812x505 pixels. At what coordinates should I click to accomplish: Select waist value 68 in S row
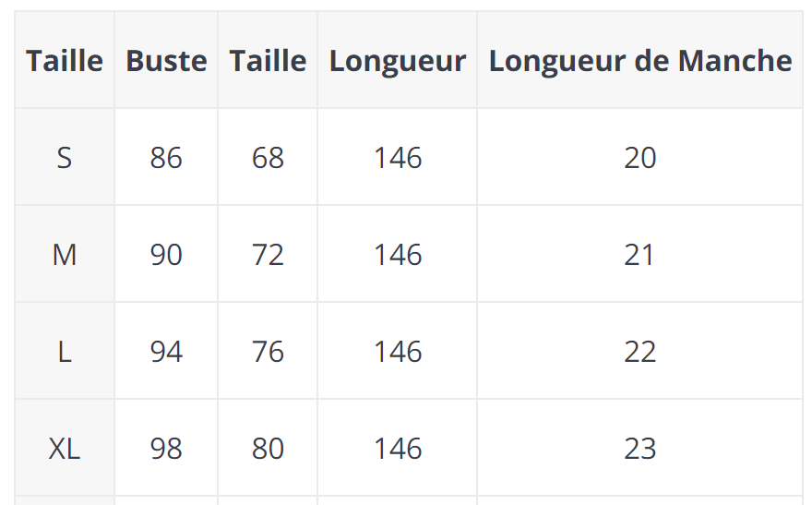coord(268,158)
